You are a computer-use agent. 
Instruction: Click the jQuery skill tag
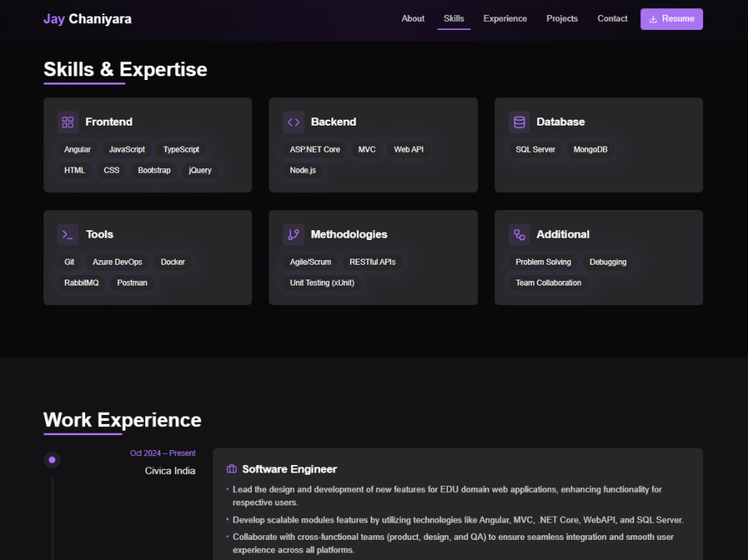point(200,170)
